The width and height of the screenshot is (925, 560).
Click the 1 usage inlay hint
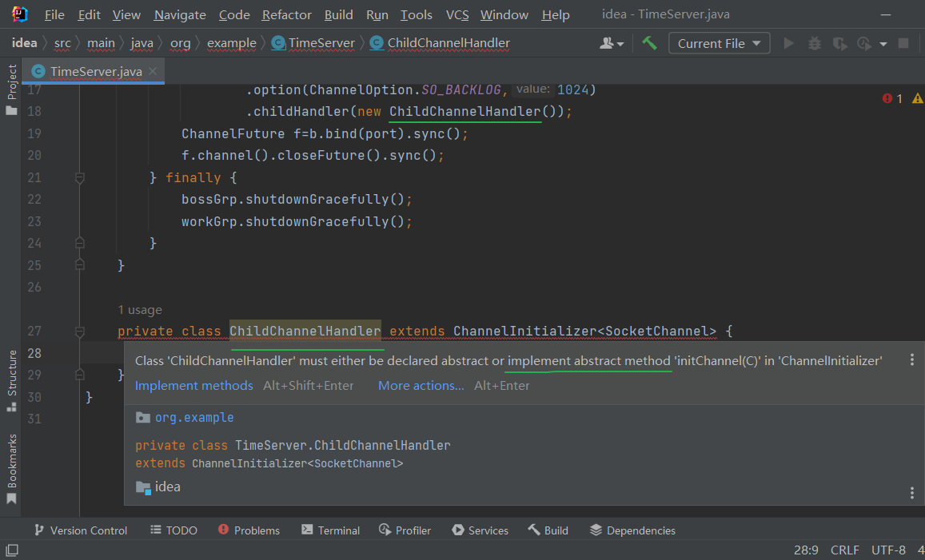tap(140, 310)
